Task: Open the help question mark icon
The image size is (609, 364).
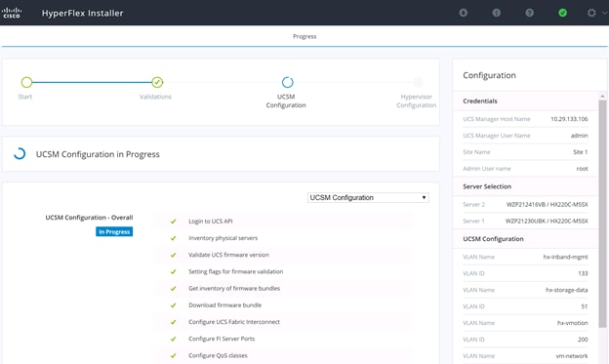Action: point(529,13)
